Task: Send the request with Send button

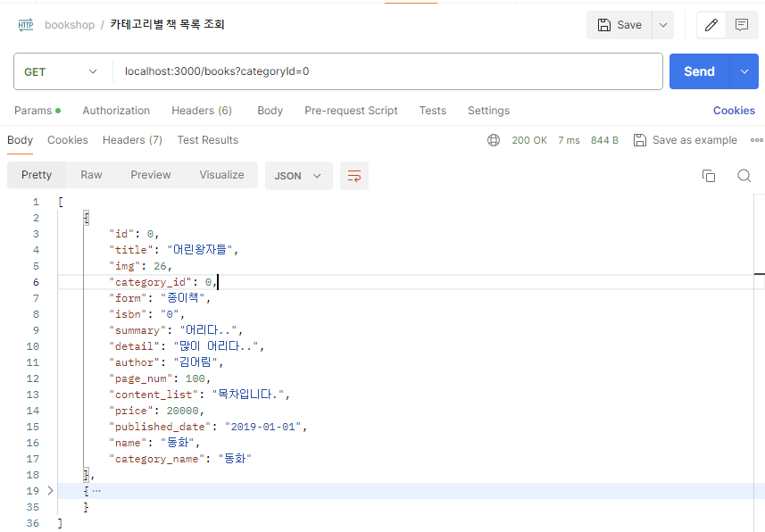Action: click(699, 71)
